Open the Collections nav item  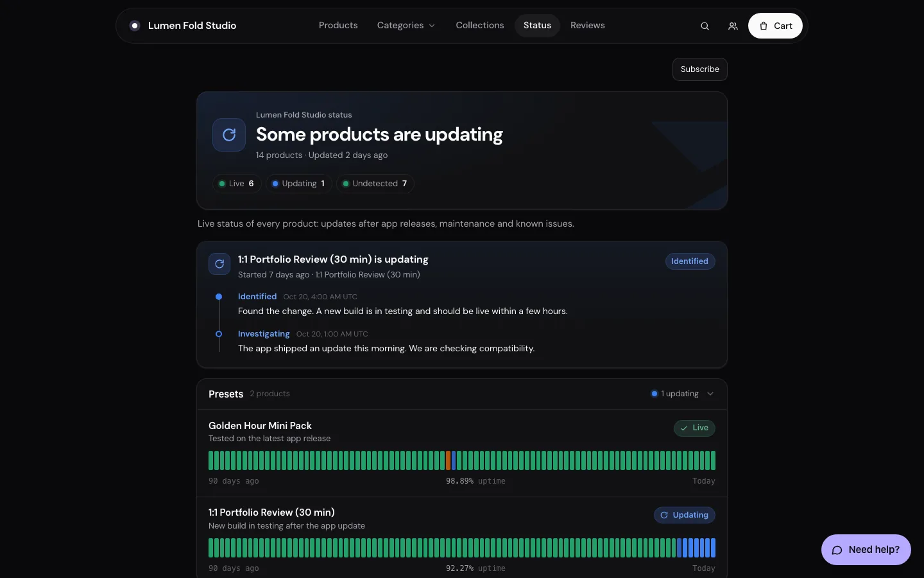point(480,26)
